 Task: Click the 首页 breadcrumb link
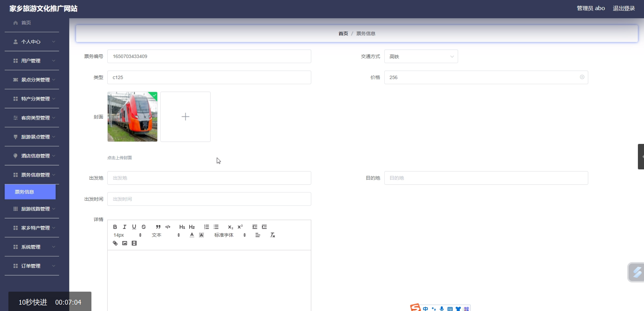(343, 34)
